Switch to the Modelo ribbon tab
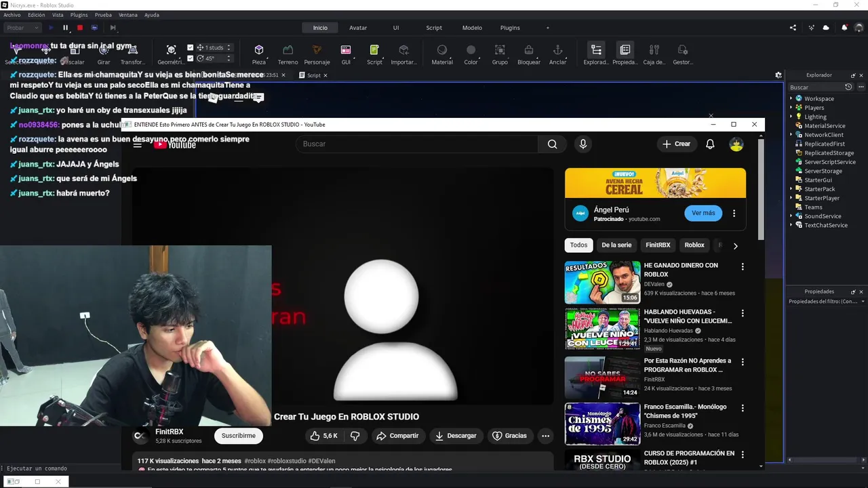 pyautogui.click(x=472, y=28)
